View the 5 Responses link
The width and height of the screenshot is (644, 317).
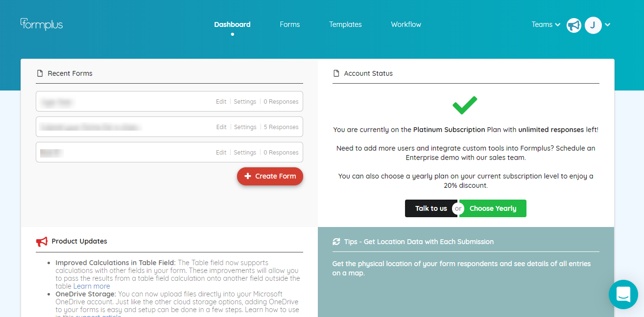point(281,127)
